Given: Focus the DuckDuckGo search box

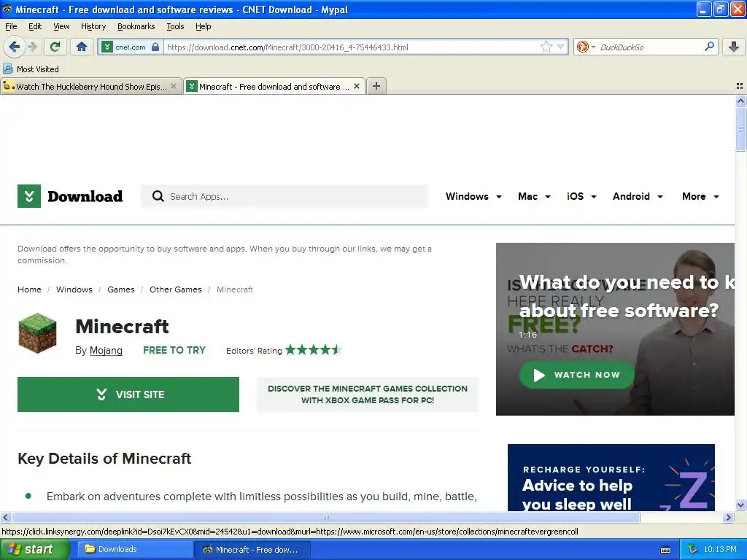Looking at the screenshot, I should point(650,47).
